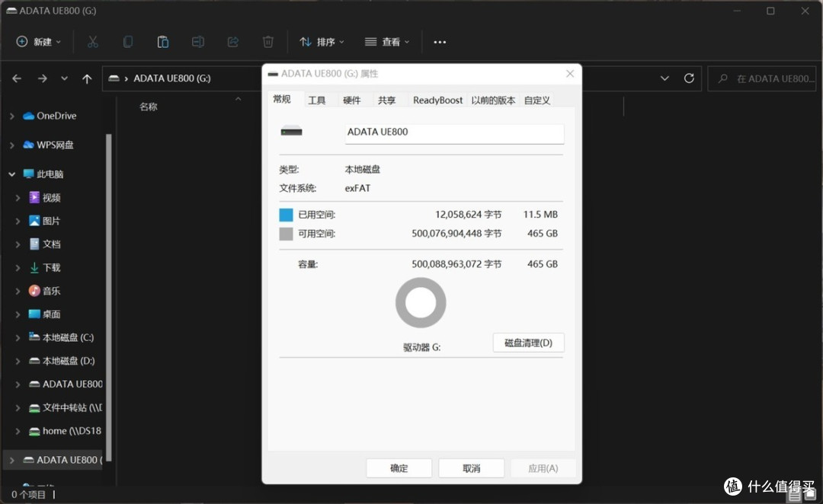Screen dimensions: 823x504
Task: Expand the WPS网盘 tree node
Action: coord(11,145)
